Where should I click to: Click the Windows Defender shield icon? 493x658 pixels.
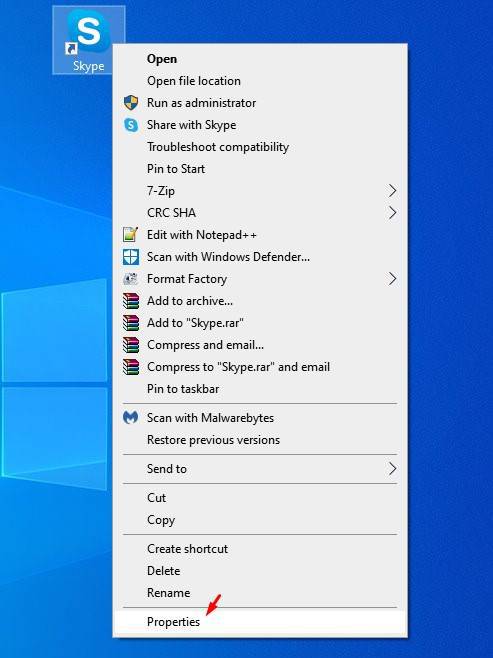pos(131,257)
